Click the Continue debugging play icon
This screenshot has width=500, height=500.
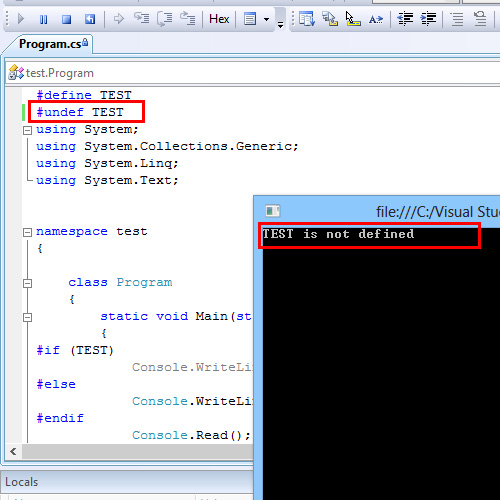click(x=21, y=19)
